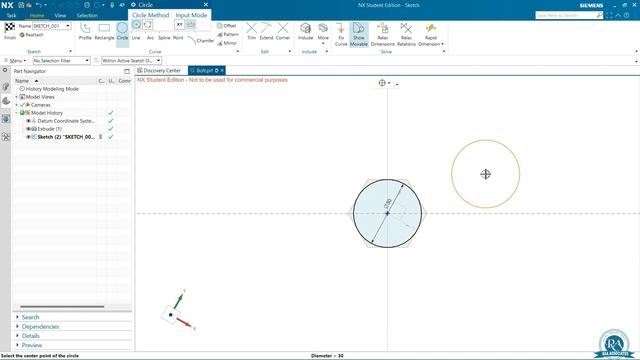Choose circle by center and diameter method
This screenshot has width=640, height=360.
click(136, 24)
